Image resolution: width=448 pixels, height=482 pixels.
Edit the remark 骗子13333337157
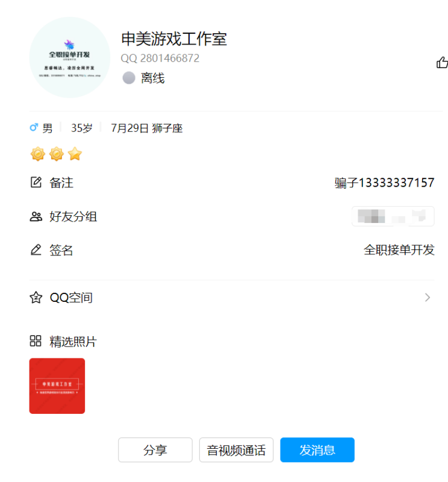click(384, 183)
